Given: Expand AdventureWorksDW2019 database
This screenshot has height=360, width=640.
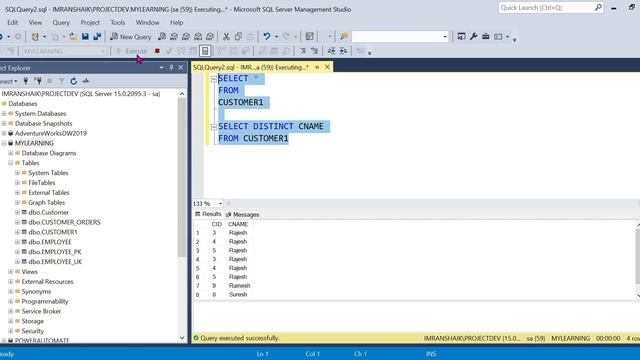Looking at the screenshot, I should (4, 133).
